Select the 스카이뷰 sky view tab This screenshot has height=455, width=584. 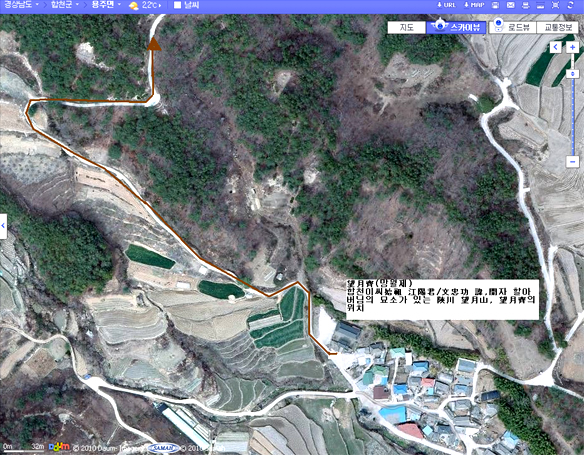point(456,27)
